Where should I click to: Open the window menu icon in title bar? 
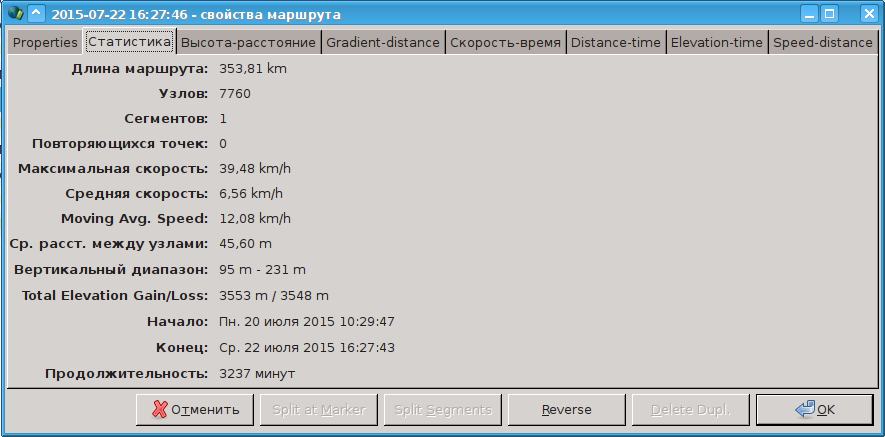[13, 14]
